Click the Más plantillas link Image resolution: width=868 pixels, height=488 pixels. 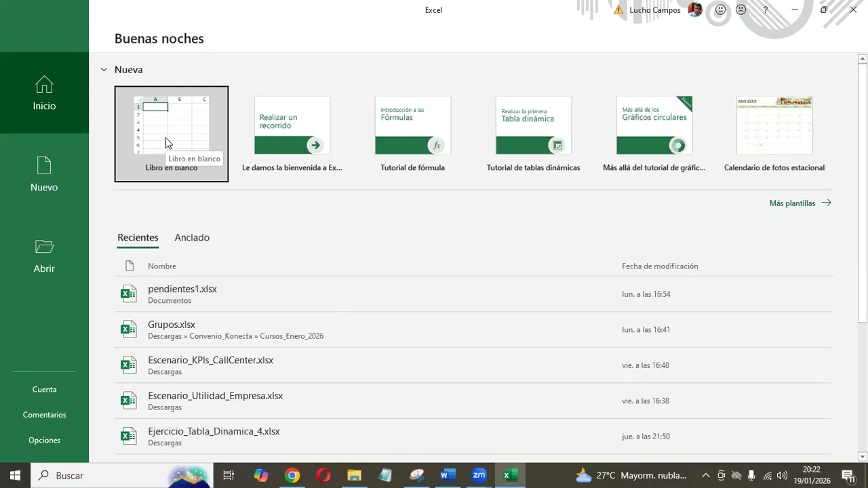(800, 203)
